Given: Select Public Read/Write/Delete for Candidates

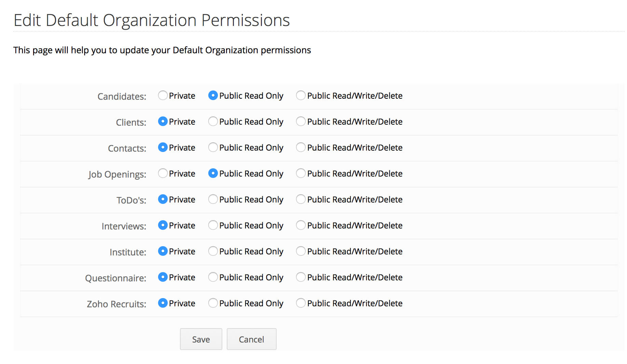Looking at the screenshot, I should [x=301, y=96].
